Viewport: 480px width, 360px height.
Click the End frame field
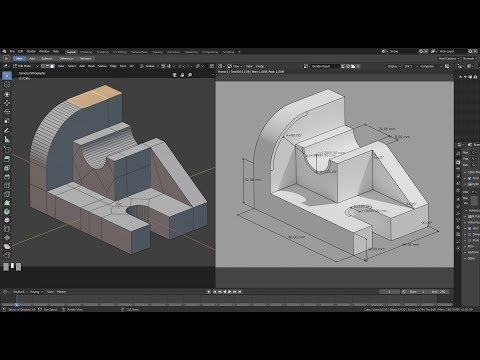439,292
